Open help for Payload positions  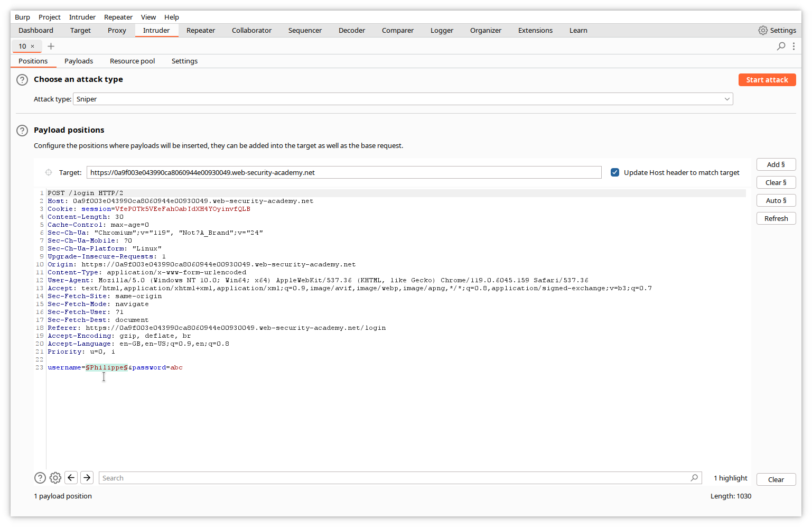pos(22,131)
